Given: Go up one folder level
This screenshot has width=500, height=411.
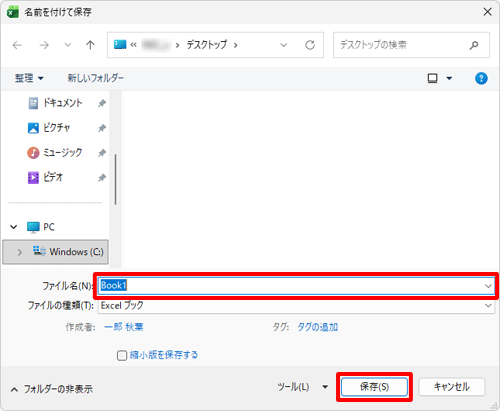Looking at the screenshot, I should click(x=90, y=45).
